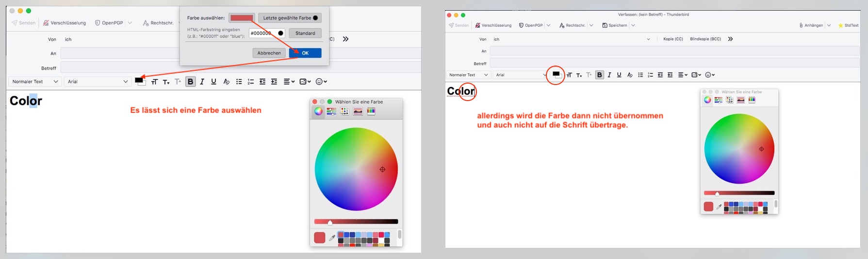Image resolution: width=868 pixels, height=259 pixels.
Task: Select image palettes tab in left color picker
Action: pos(358,111)
